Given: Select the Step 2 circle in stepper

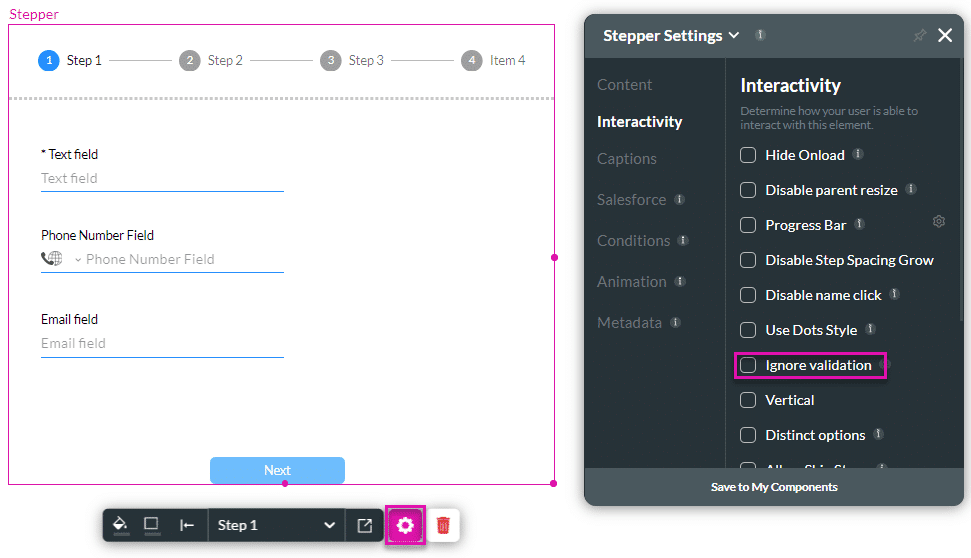Looking at the screenshot, I should [189, 60].
